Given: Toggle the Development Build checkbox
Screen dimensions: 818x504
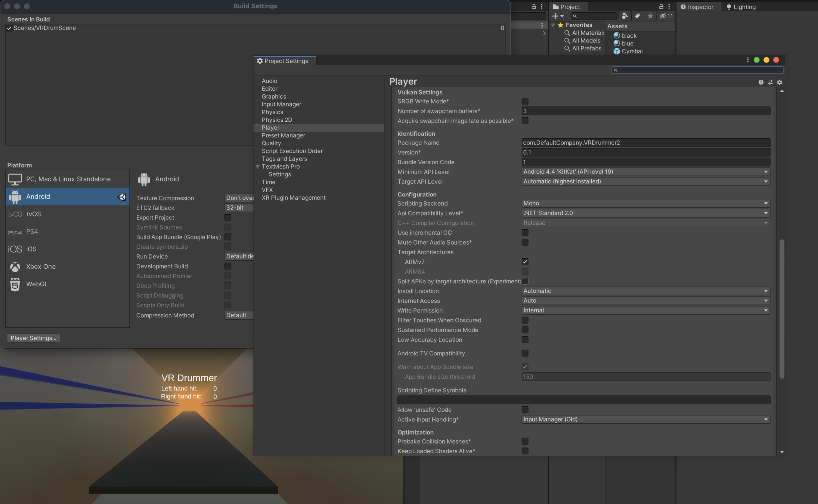Looking at the screenshot, I should click(x=227, y=266).
